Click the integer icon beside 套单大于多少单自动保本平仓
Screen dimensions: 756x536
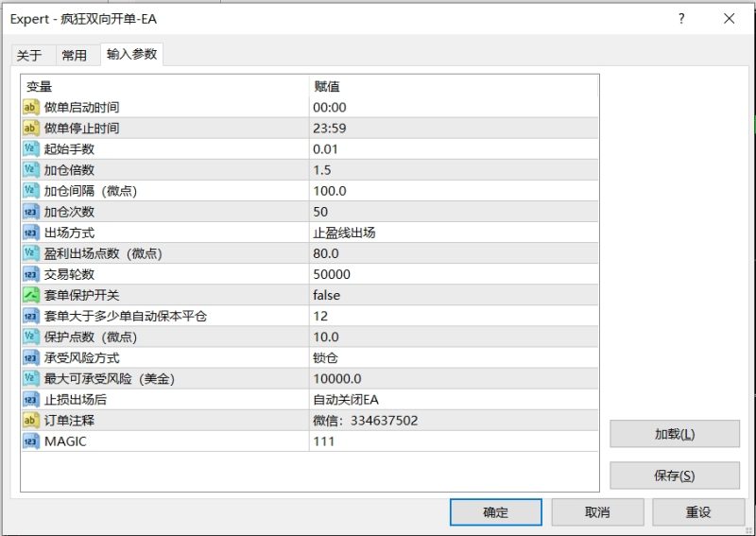click(x=31, y=316)
